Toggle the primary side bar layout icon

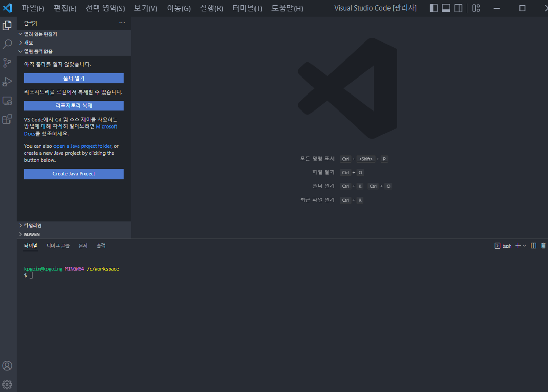coord(434,8)
